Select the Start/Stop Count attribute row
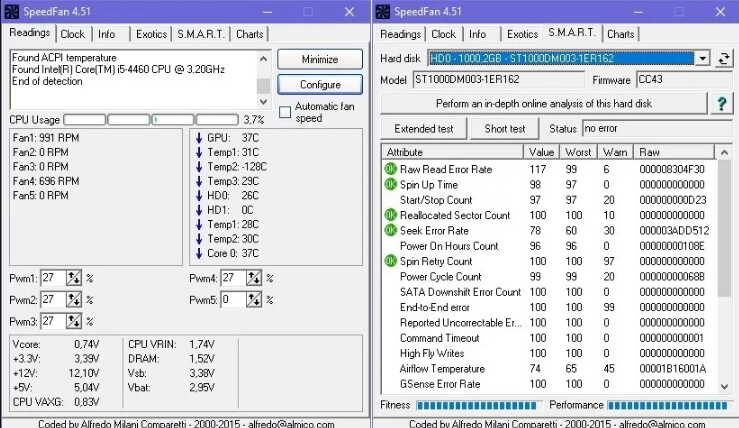 pyautogui.click(x=549, y=200)
